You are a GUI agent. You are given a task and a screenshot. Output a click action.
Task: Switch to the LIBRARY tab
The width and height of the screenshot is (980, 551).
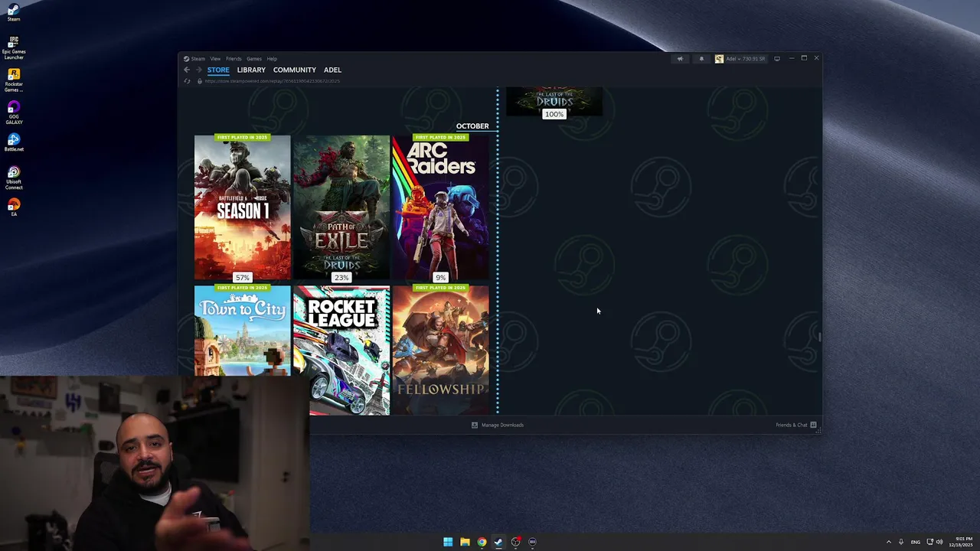251,70
